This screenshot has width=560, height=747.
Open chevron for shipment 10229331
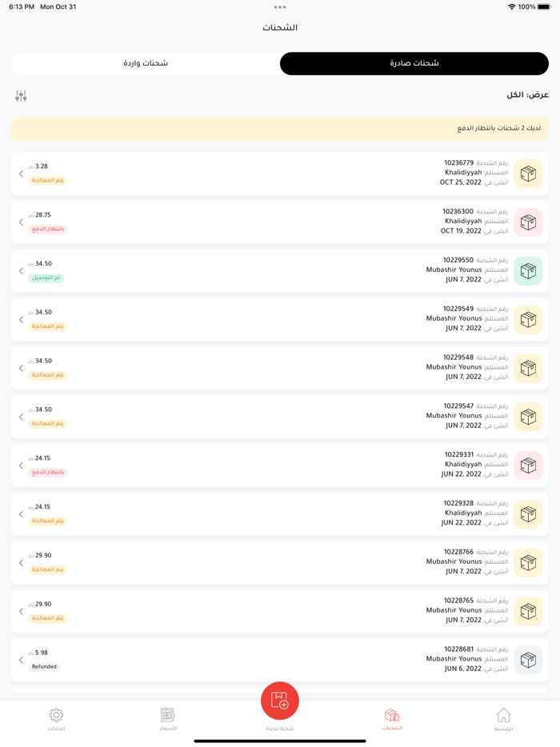pos(21,465)
